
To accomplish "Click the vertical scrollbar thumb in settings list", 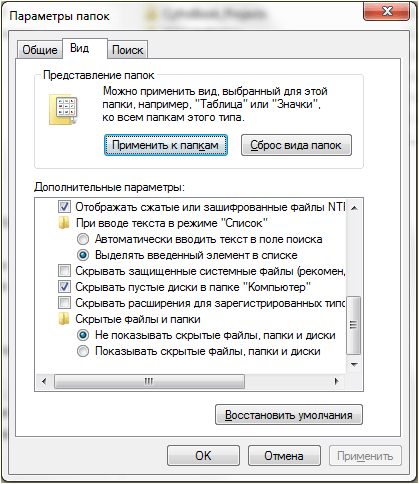I will pyautogui.click(x=354, y=325).
